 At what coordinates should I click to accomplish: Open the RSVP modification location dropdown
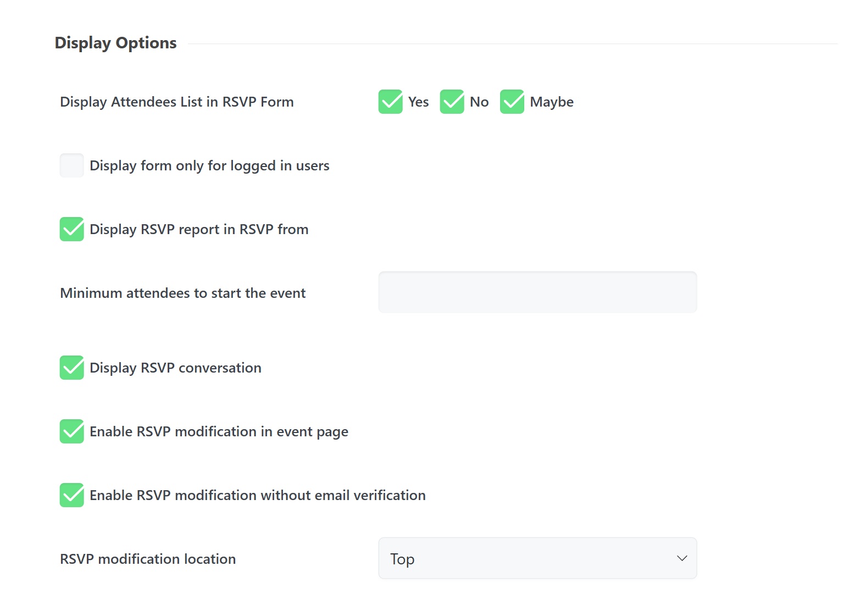[x=537, y=558]
